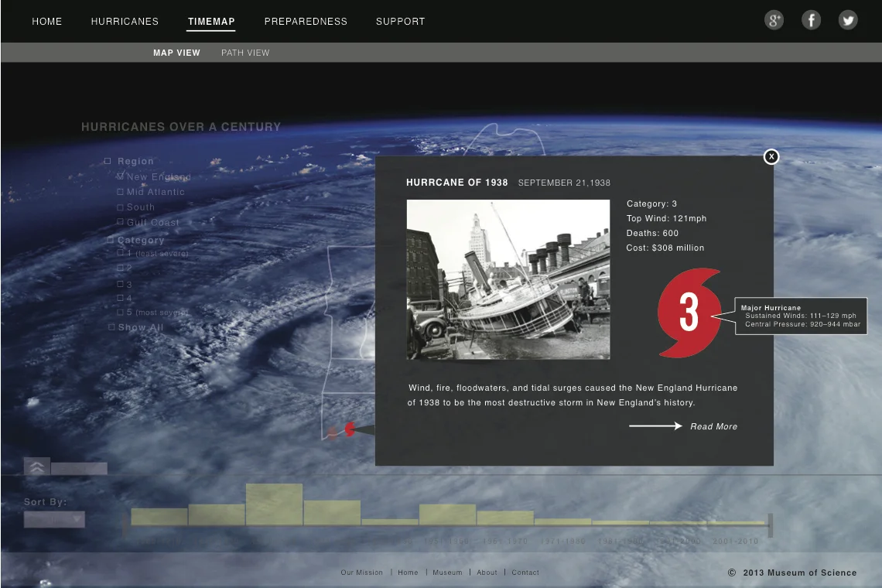Open the HURRICANES menu item
882x588 pixels.
tap(125, 22)
